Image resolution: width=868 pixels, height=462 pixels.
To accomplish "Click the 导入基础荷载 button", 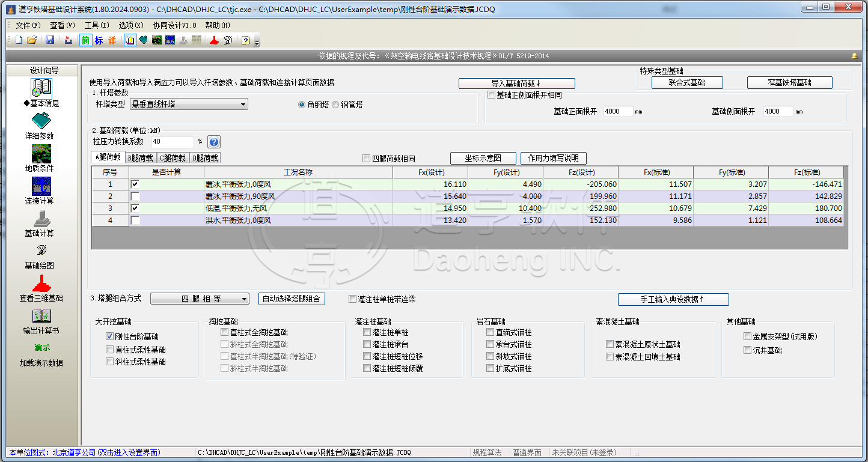I will [517, 84].
